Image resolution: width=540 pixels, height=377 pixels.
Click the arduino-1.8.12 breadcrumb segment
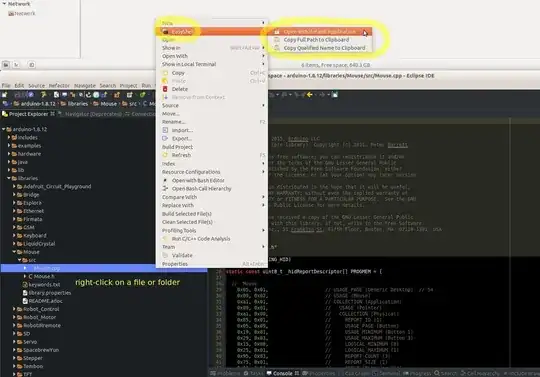[x=34, y=104]
